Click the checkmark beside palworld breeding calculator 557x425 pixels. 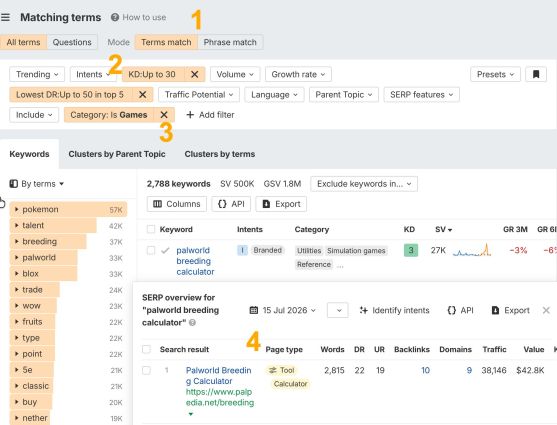165,251
